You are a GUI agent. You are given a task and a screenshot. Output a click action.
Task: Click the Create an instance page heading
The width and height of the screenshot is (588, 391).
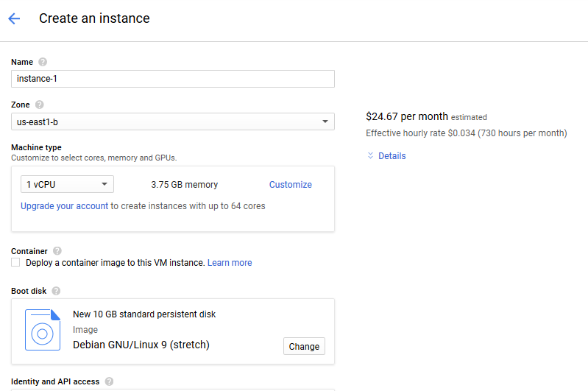point(94,19)
